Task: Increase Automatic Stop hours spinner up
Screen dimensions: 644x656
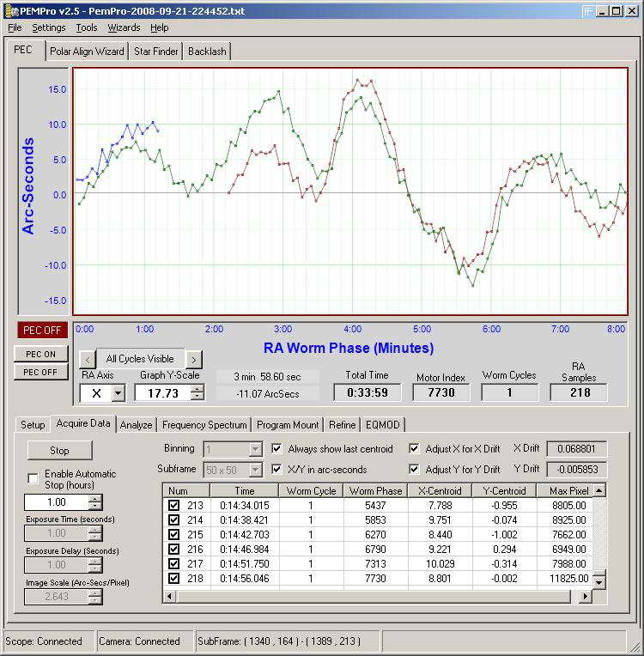Action: 95,499
